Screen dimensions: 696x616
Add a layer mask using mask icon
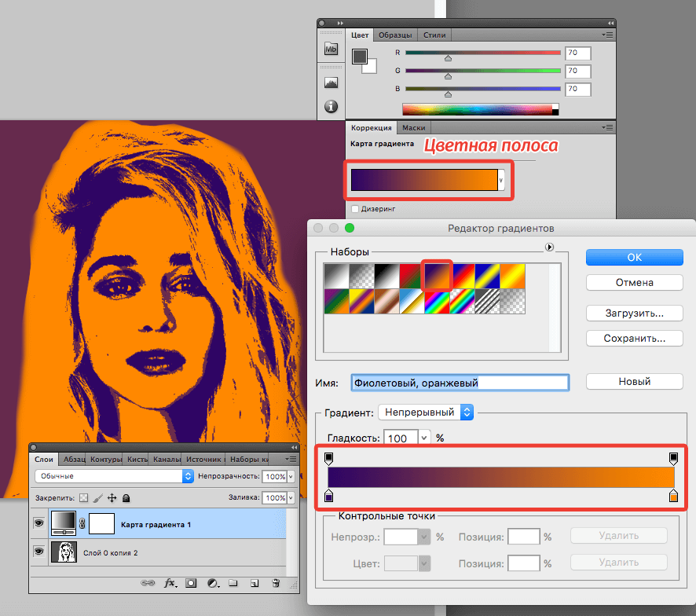pos(191,584)
